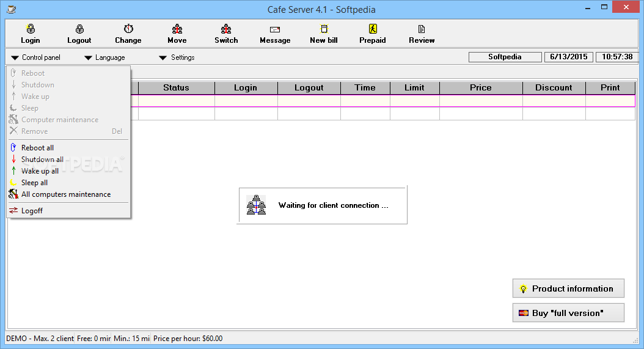
Task: Select Logoff from Control panel menu
Action: (68, 210)
